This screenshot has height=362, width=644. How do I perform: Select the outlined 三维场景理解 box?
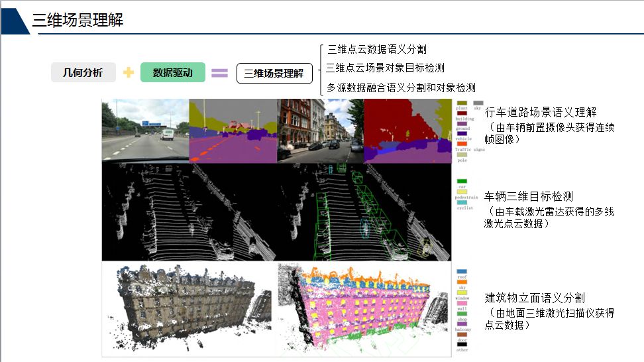coord(274,74)
